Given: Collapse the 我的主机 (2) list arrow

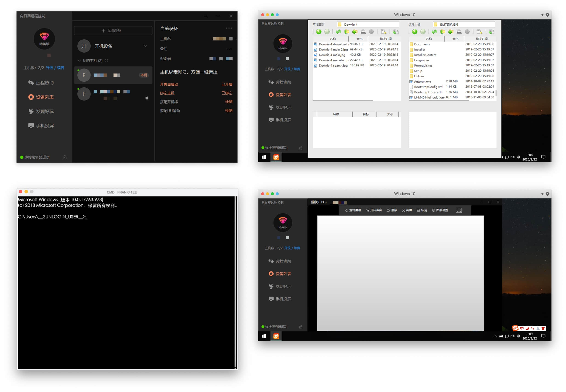Looking at the screenshot, I should [x=79, y=60].
